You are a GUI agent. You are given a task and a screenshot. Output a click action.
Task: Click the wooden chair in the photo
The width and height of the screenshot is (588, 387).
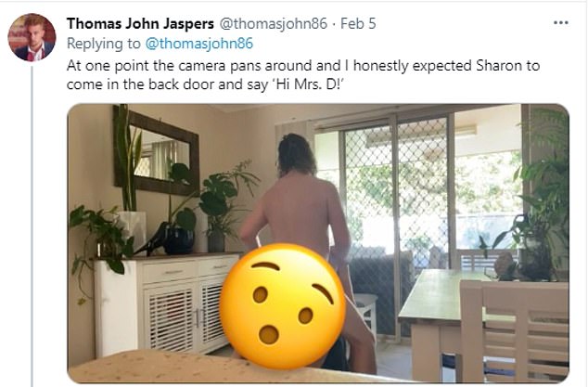(x=515, y=331)
